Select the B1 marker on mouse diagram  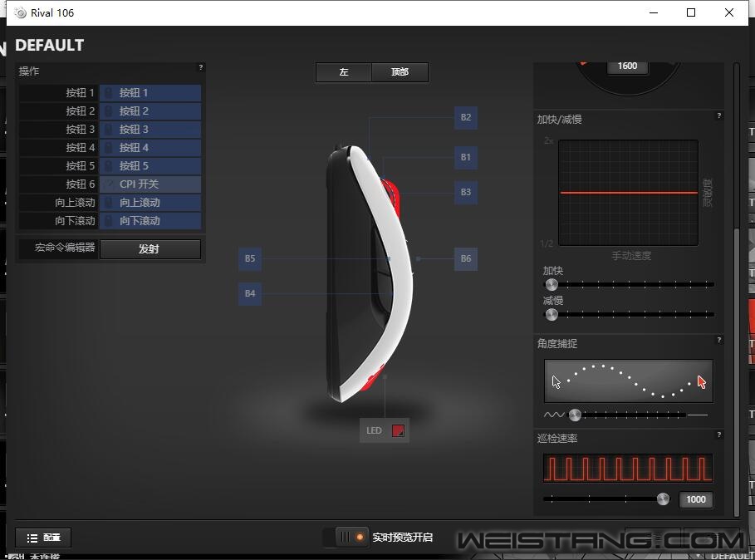pos(465,157)
